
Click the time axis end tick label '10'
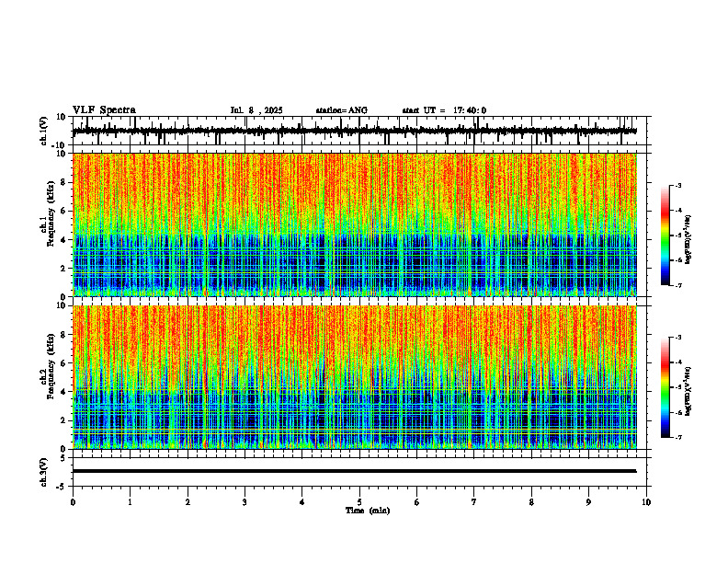click(x=646, y=502)
